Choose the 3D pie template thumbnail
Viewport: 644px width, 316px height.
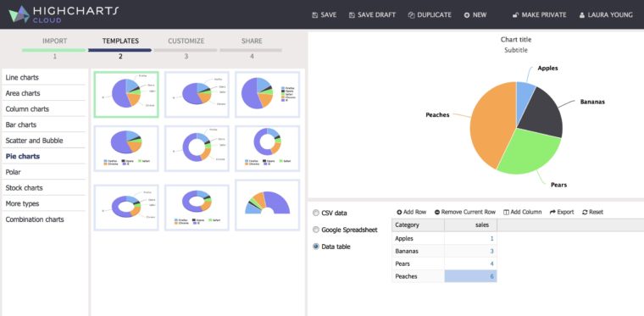197,94
